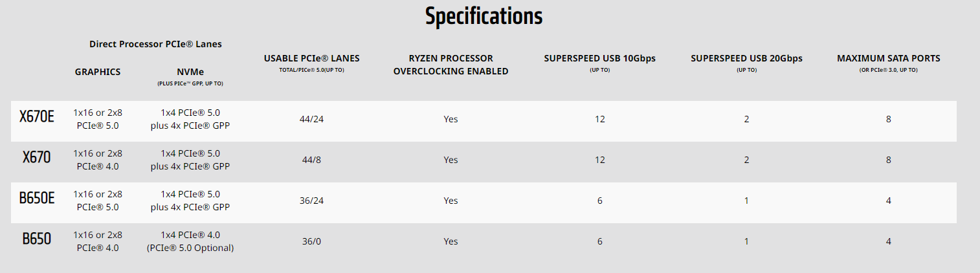Click the GRAPHICS column header
Viewport: 980px width, 273px height.
click(x=98, y=72)
